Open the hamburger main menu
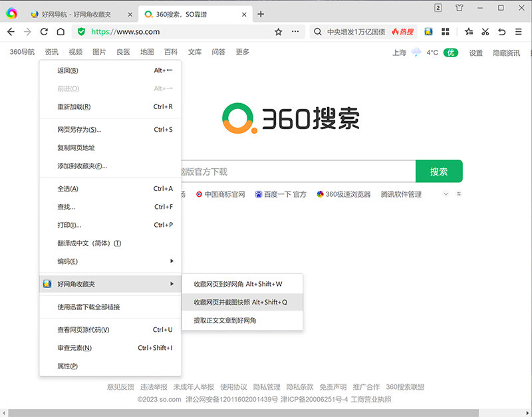The width and height of the screenshot is (532, 417). [x=519, y=31]
